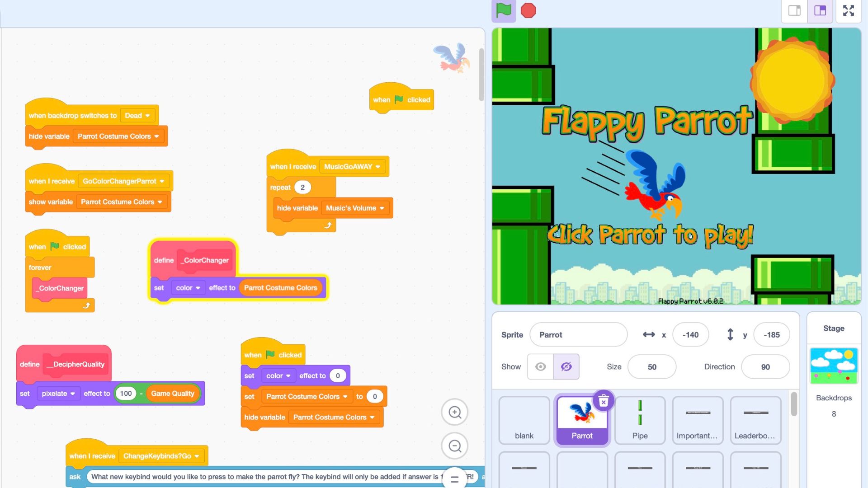Open MusicGoAWAY message dropdown
The width and height of the screenshot is (868, 488).
tap(352, 167)
